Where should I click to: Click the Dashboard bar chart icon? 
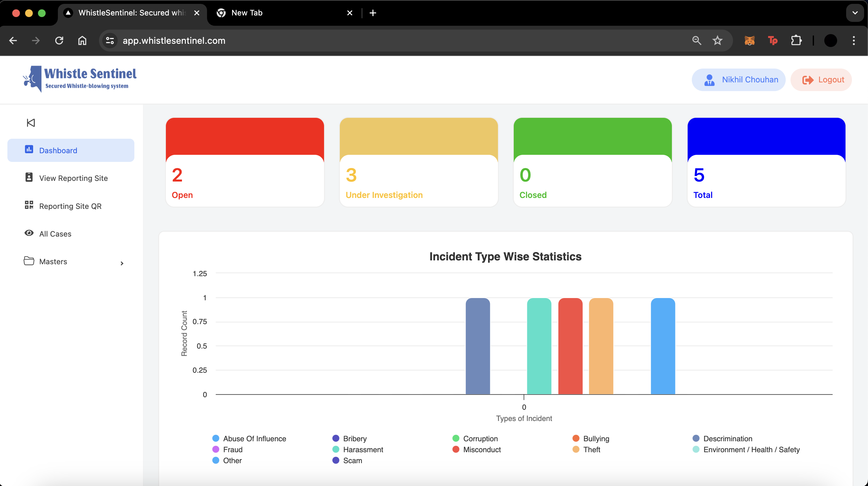(29, 149)
